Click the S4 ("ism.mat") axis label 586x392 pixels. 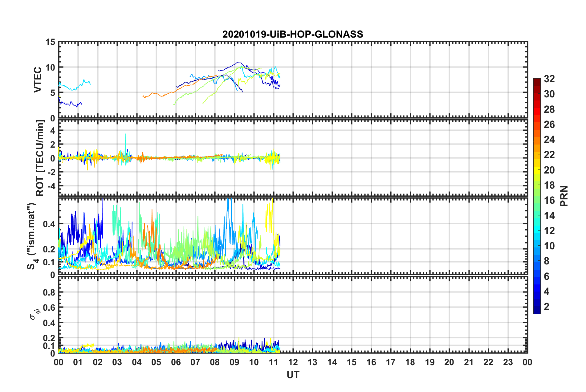click(32, 236)
